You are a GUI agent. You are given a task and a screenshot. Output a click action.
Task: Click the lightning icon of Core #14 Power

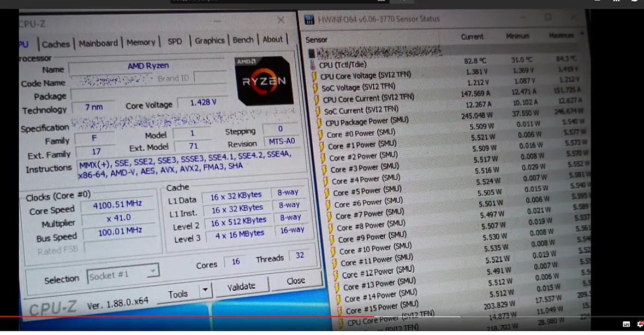click(338, 299)
